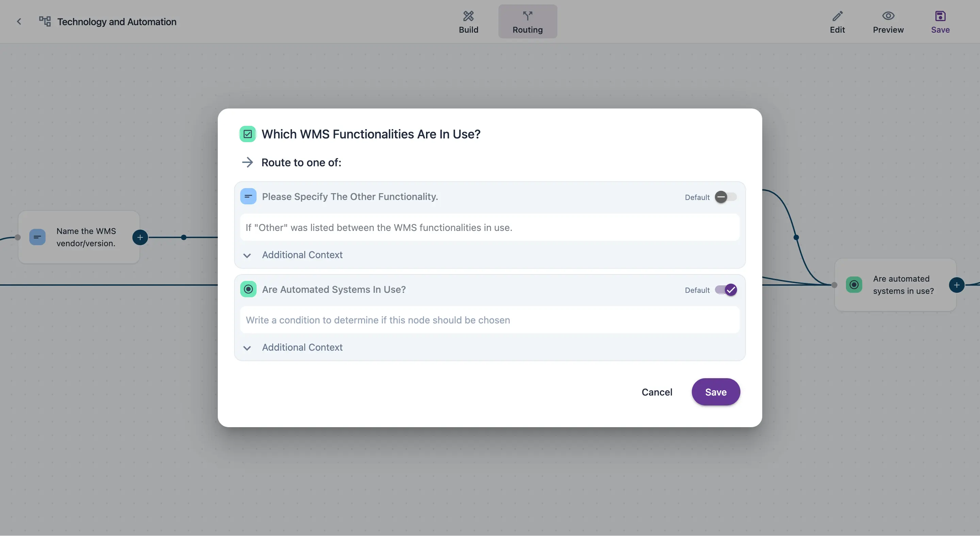Click plus button on Are automated systems node
Image resolution: width=980 pixels, height=536 pixels.
(x=957, y=285)
